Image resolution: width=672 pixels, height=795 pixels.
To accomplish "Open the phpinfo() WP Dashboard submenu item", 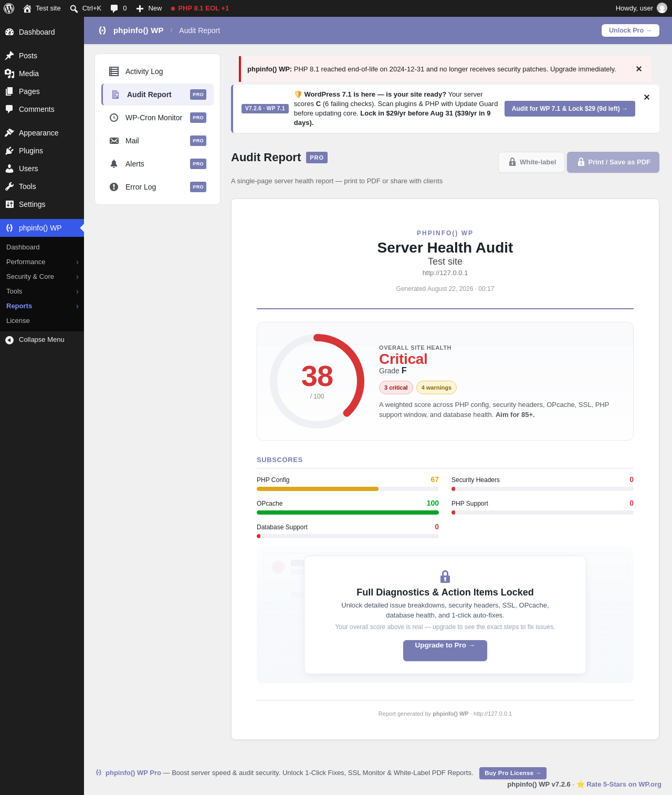I will (x=42, y=247).
